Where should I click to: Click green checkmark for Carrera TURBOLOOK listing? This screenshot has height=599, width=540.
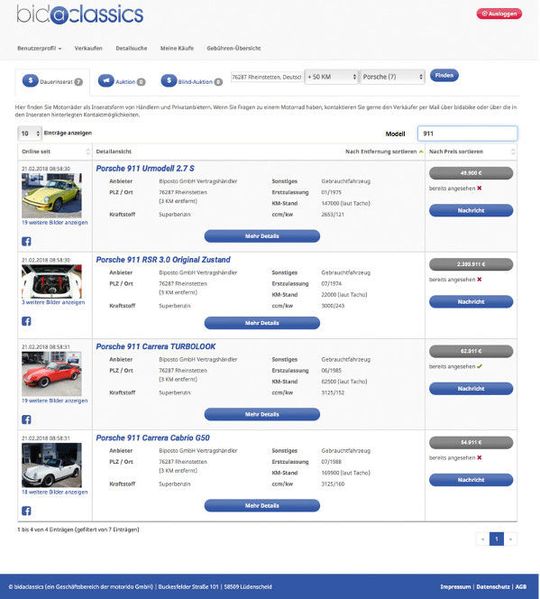[480, 366]
